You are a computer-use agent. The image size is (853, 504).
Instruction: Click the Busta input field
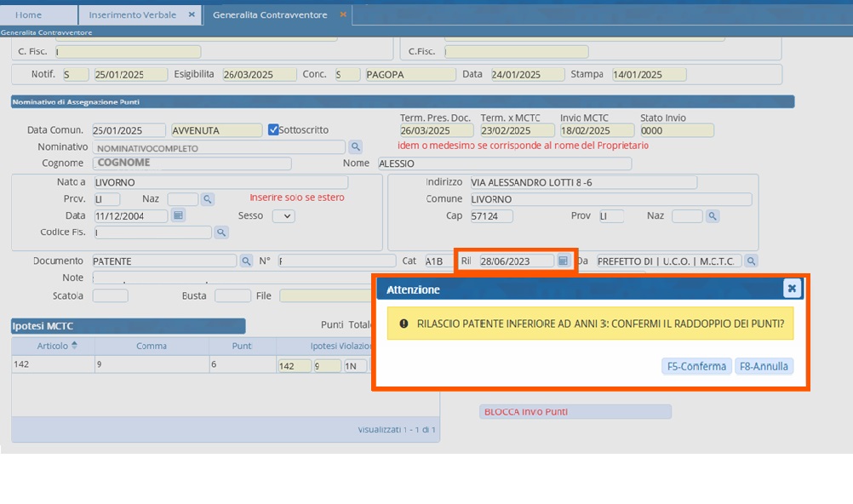click(x=233, y=295)
